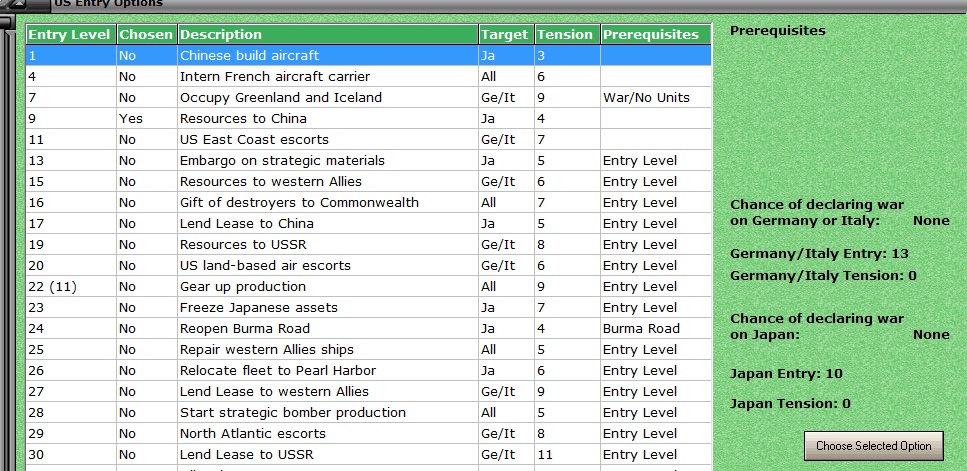Viewport: 967px width, 471px height.
Task: Select the 'Resources to USSR' row
Action: coord(369,244)
